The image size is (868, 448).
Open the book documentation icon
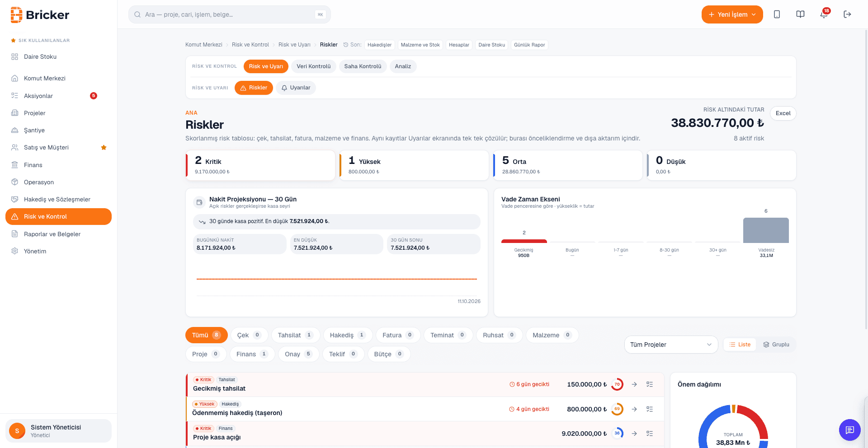point(800,14)
